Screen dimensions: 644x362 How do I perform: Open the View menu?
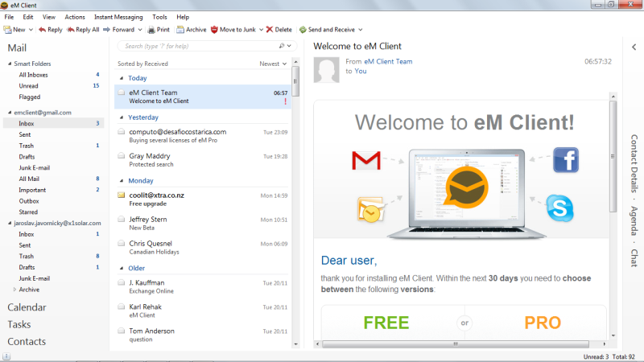click(49, 17)
